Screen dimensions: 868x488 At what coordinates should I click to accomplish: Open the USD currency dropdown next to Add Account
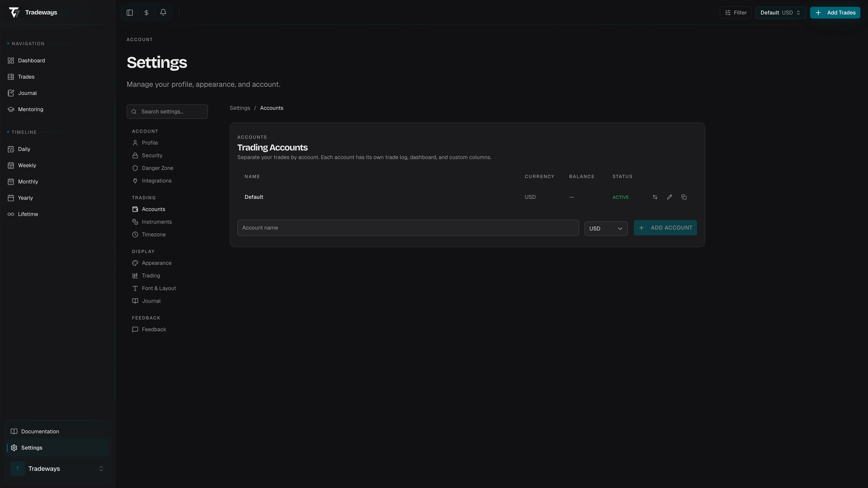point(606,228)
